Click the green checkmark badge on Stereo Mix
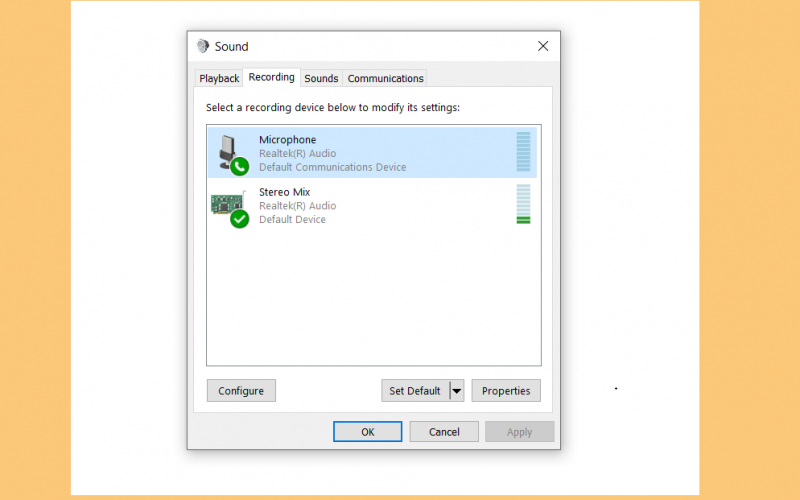 pos(239,219)
